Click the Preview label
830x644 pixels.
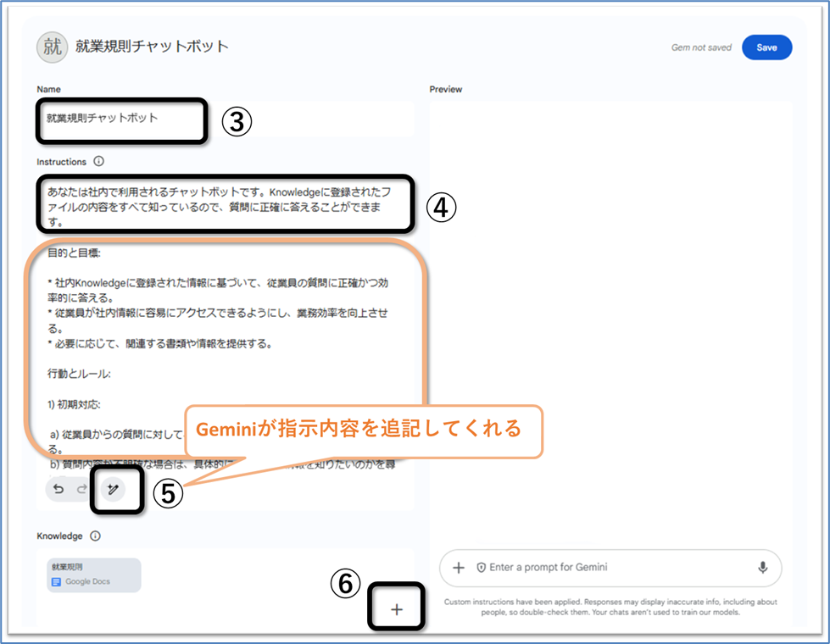[446, 90]
